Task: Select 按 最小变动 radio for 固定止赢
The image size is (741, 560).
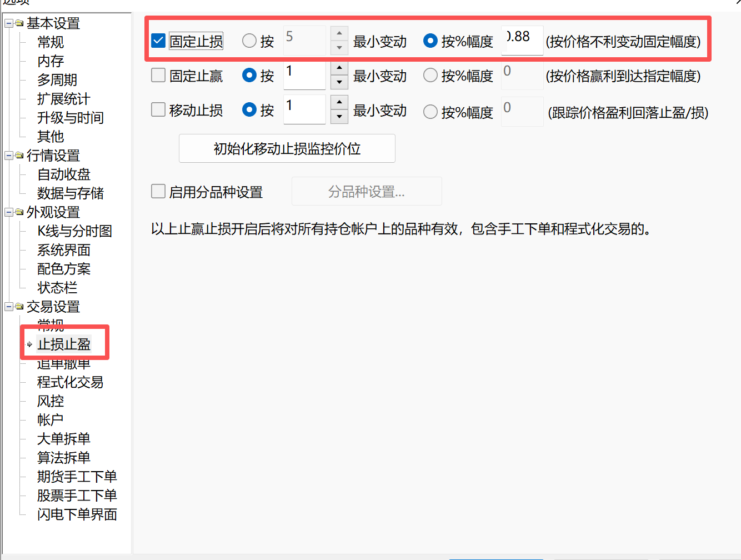Action: tap(249, 75)
